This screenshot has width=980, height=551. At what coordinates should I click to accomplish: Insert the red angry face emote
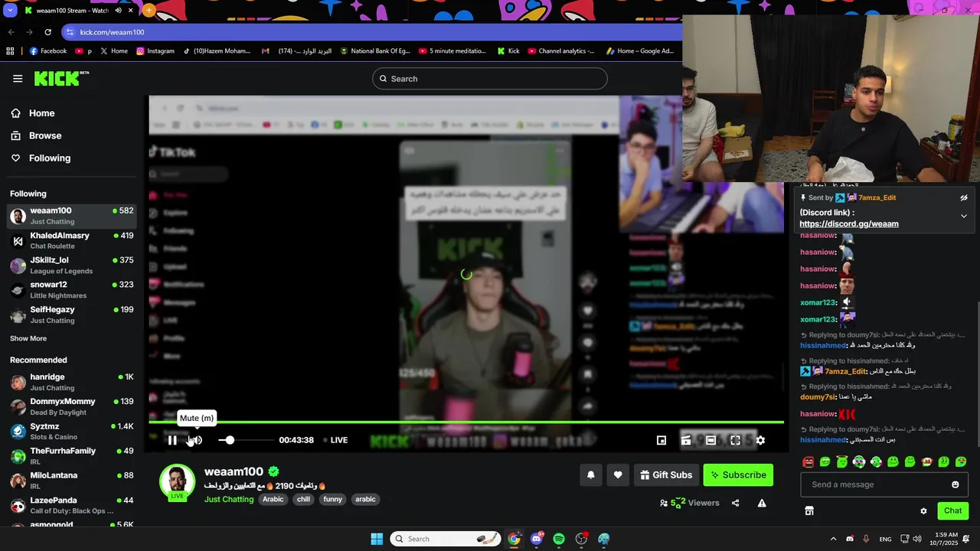(x=808, y=461)
